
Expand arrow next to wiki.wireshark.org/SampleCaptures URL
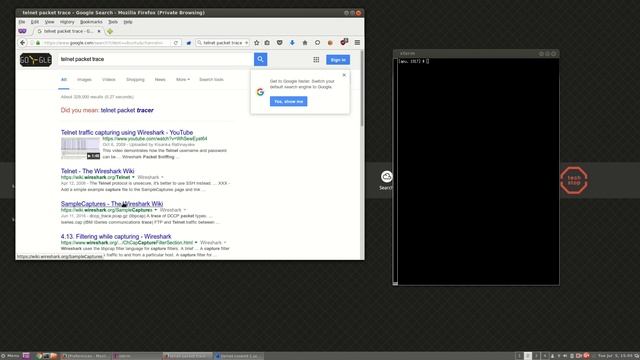point(156,210)
